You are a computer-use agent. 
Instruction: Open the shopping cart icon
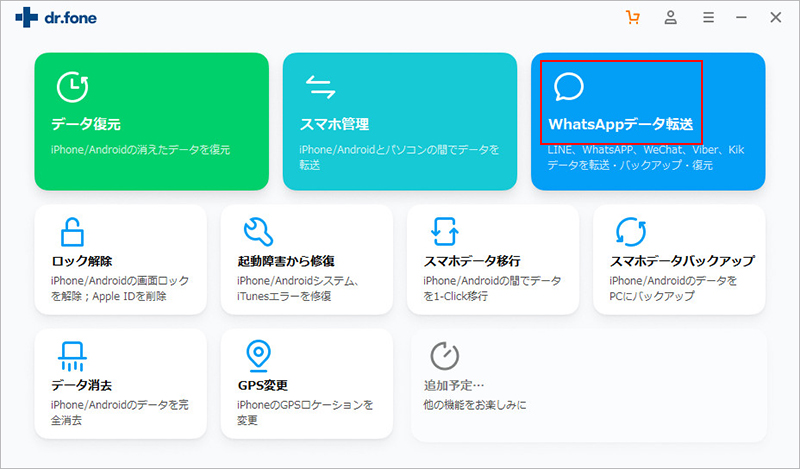(x=633, y=17)
